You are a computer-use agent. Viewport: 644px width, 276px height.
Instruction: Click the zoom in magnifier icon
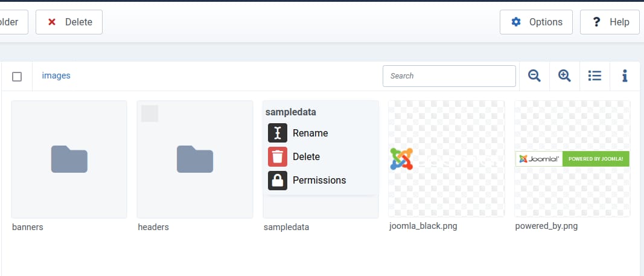coord(564,76)
